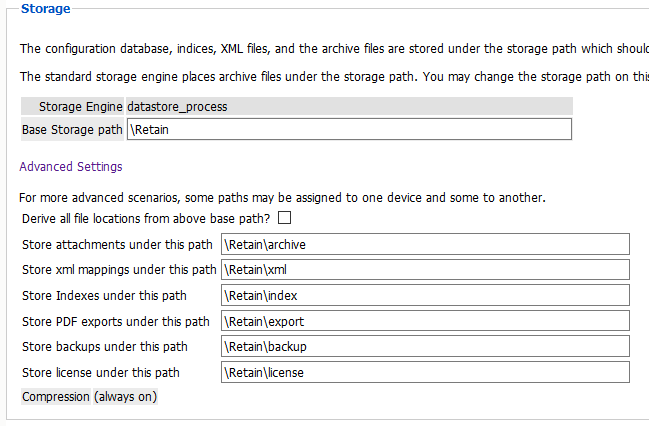Click the Advanced Settings heading
The image size is (649, 426).
pyautogui.click(x=71, y=167)
